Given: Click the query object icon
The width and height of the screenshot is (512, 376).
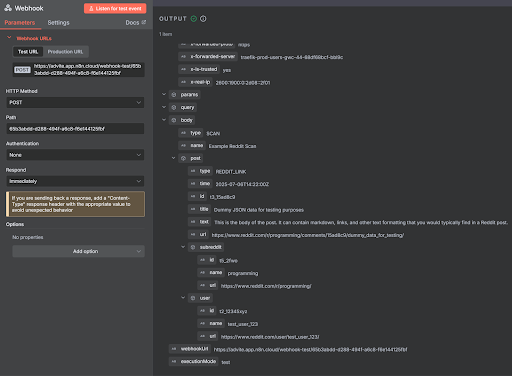Looking at the screenshot, I should (x=174, y=107).
